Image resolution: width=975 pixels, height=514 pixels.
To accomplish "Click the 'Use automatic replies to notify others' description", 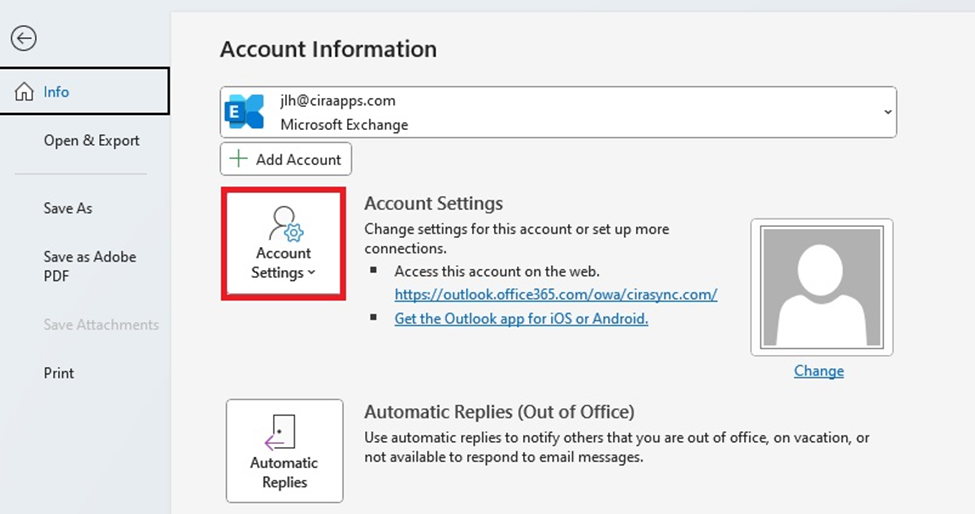I will click(x=617, y=447).
